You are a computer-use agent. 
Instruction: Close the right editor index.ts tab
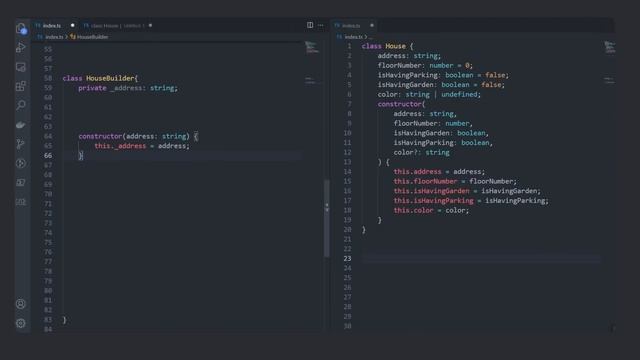point(372,25)
